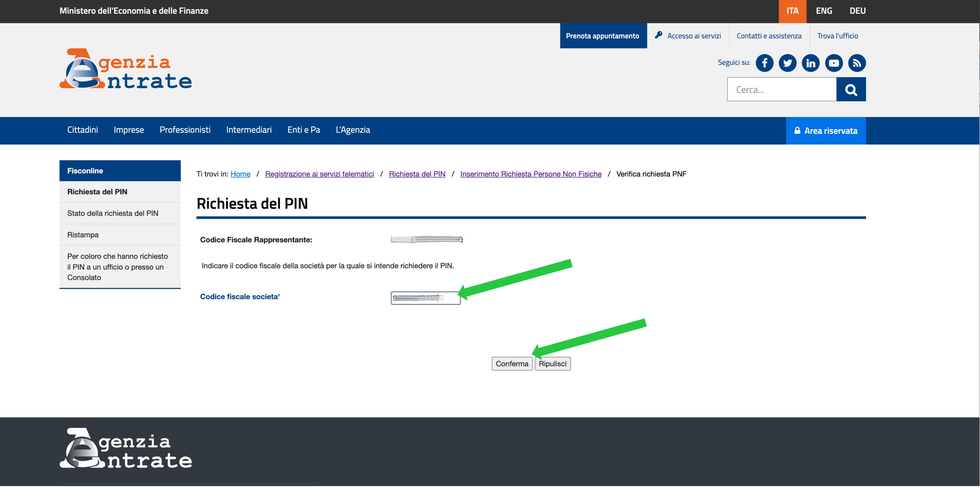980x501 pixels.
Task: Open the Twitter social icon
Action: coord(787,63)
